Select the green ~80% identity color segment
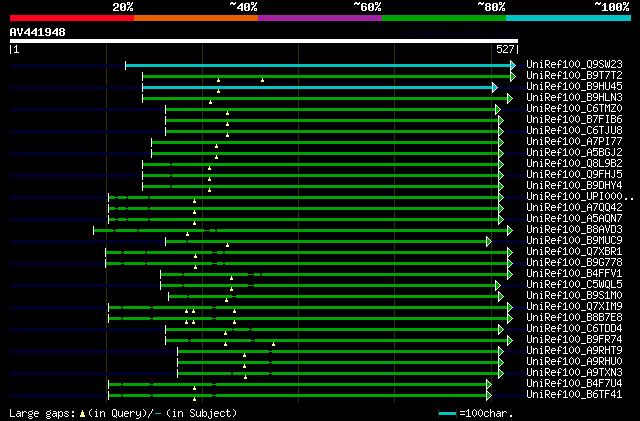The image size is (640, 421). pyautogui.click(x=444, y=18)
